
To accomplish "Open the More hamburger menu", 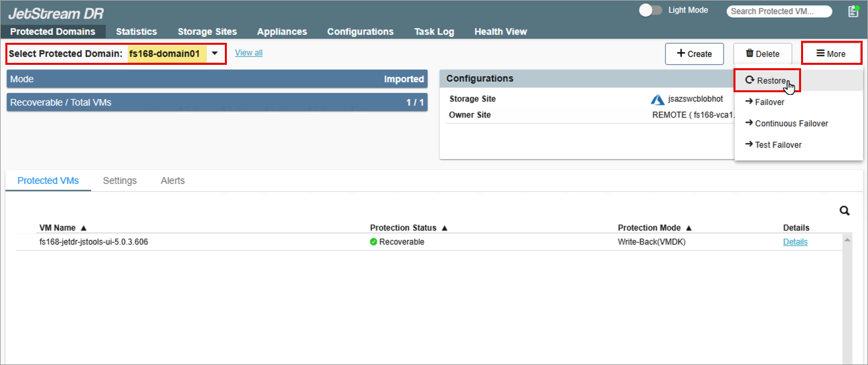I will pyautogui.click(x=831, y=54).
